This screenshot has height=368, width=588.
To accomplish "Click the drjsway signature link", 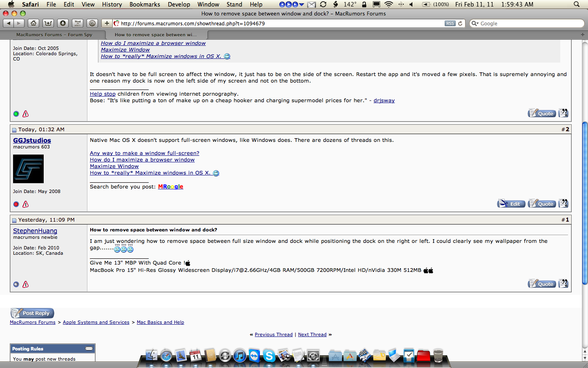I will (384, 100).
